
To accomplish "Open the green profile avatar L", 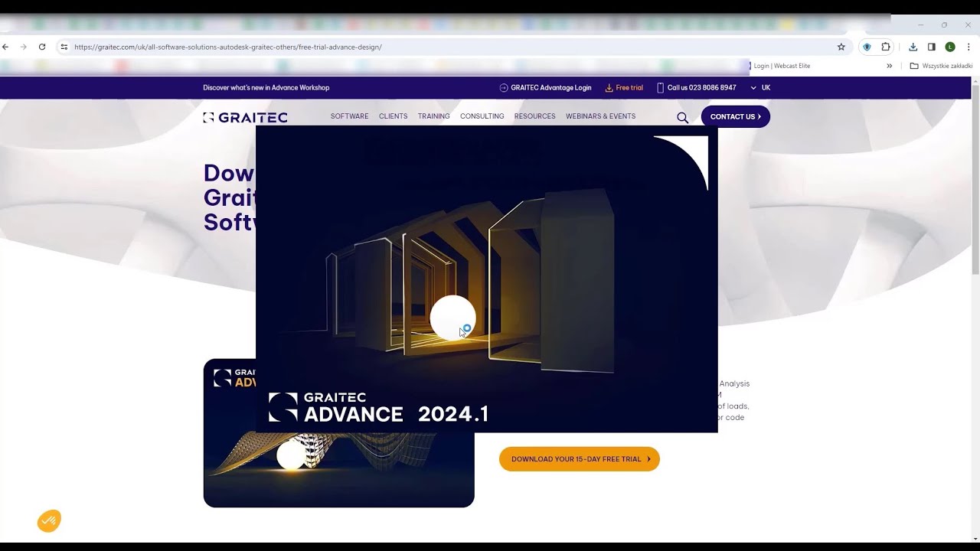I will pos(950,47).
